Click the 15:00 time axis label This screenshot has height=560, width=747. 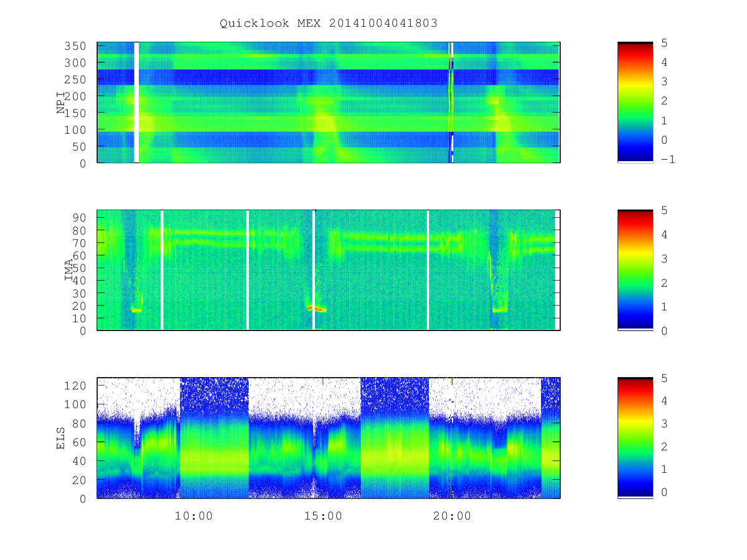point(323,516)
